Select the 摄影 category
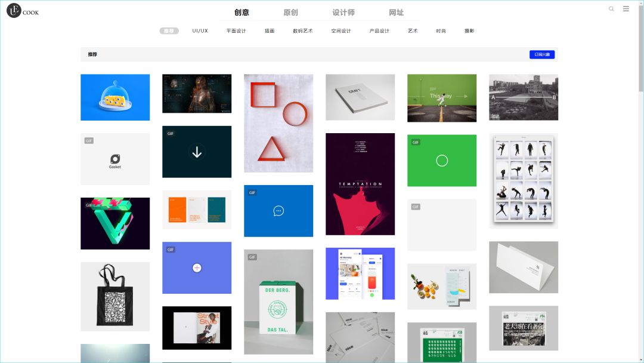 point(469,31)
